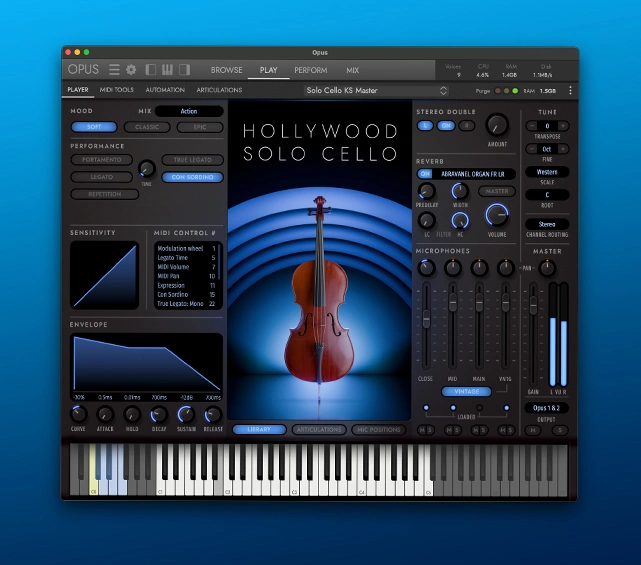The image size is (641, 565).
Task: Open the Root note C dropdown
Action: coord(547,195)
